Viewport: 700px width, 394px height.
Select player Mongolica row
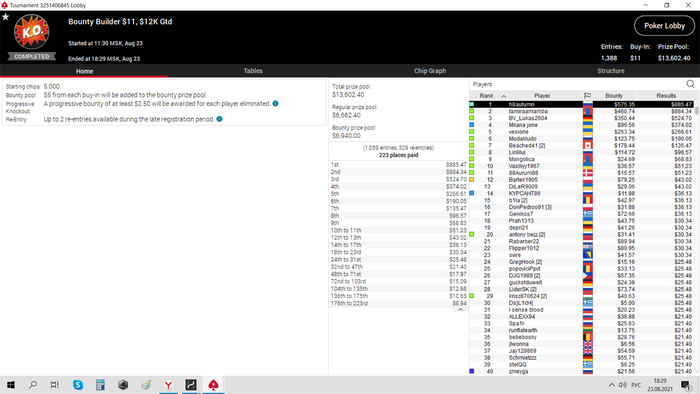point(582,159)
